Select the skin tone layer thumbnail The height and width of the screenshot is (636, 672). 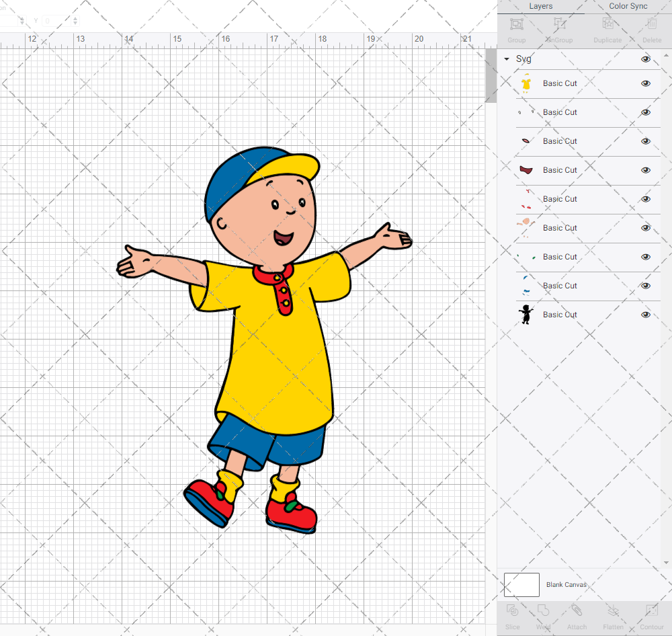click(526, 228)
